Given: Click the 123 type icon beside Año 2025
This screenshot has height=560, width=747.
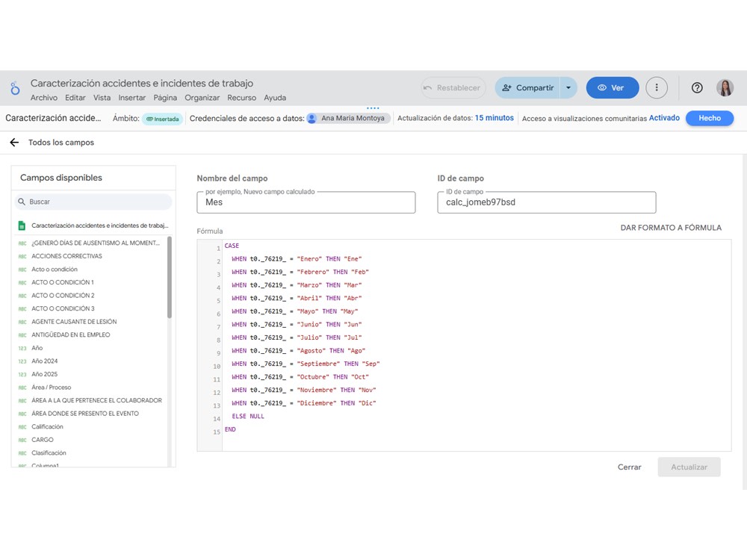Looking at the screenshot, I should 22,374.
